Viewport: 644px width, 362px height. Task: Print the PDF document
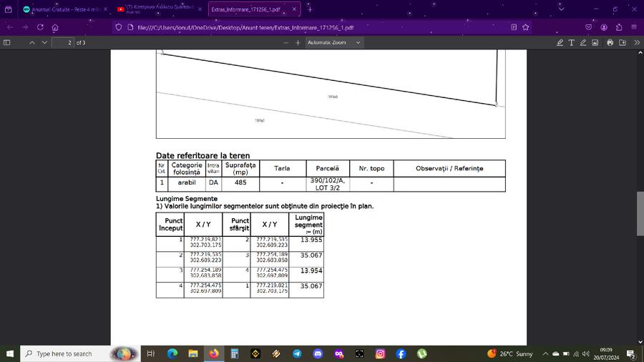[610, 42]
